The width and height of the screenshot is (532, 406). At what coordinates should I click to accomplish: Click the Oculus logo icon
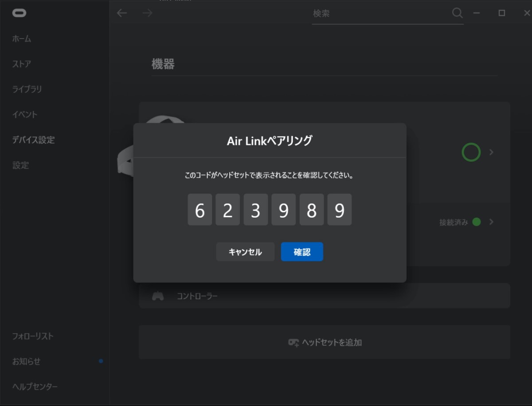(x=19, y=13)
